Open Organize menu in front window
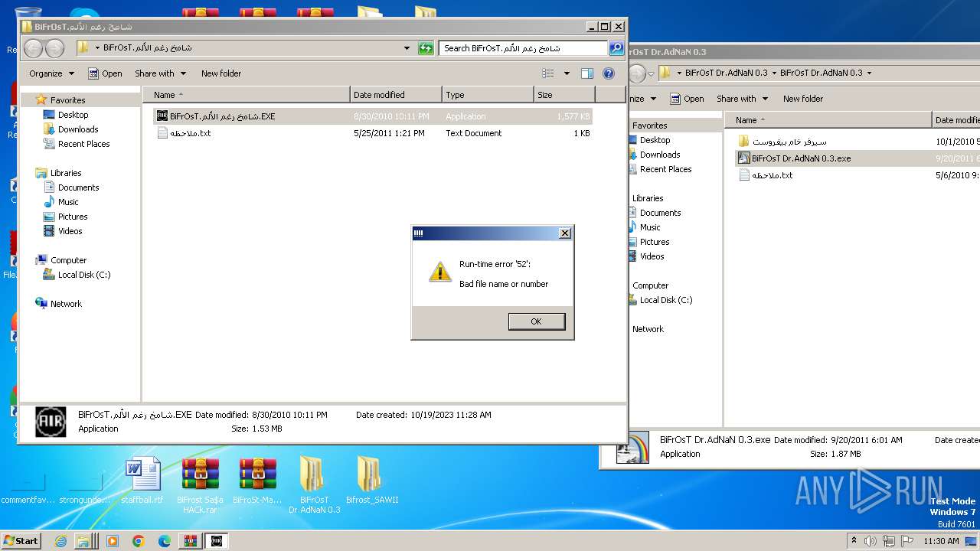This screenshot has width=980, height=551. pos(51,73)
